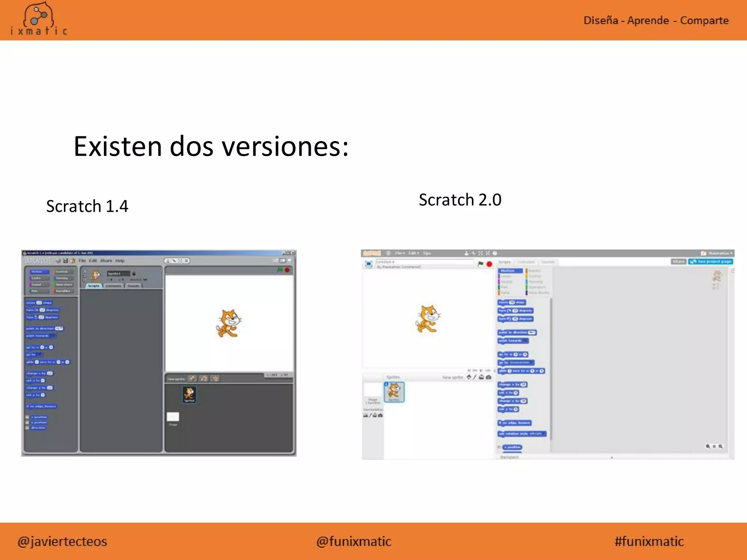Upload sprite from file in Scratch 2.0
The height and width of the screenshot is (560, 747).
pos(481,377)
